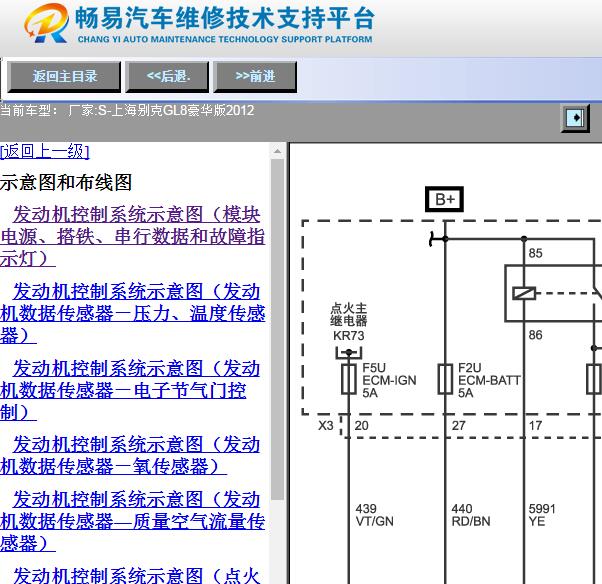The width and height of the screenshot is (602, 584).
Task: Select terminal 86 label on relay
Action: pyautogui.click(x=535, y=335)
